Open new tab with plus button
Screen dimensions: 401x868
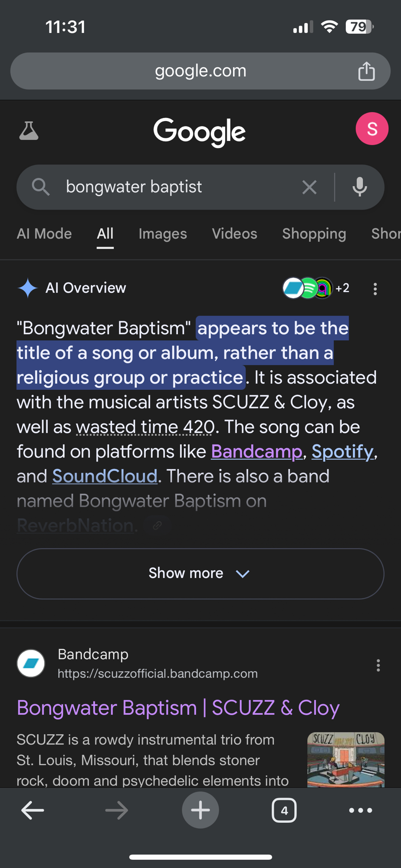point(200,810)
